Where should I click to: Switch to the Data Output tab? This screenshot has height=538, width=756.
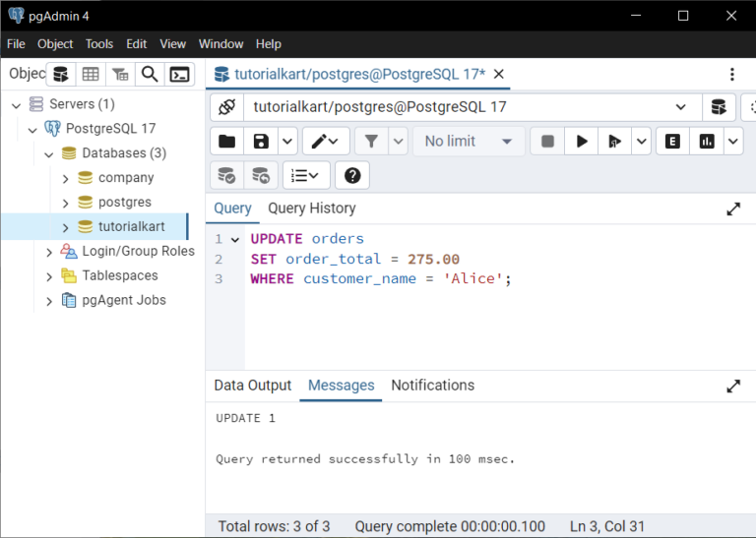point(253,386)
